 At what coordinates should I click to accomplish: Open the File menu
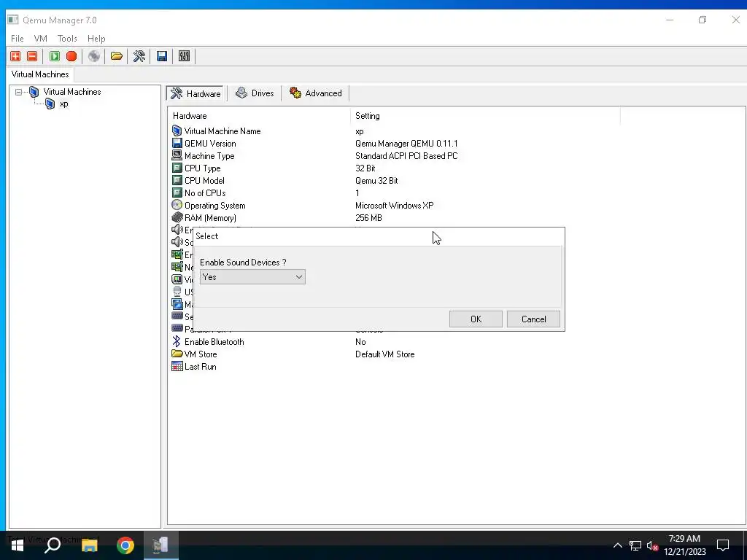tap(18, 39)
